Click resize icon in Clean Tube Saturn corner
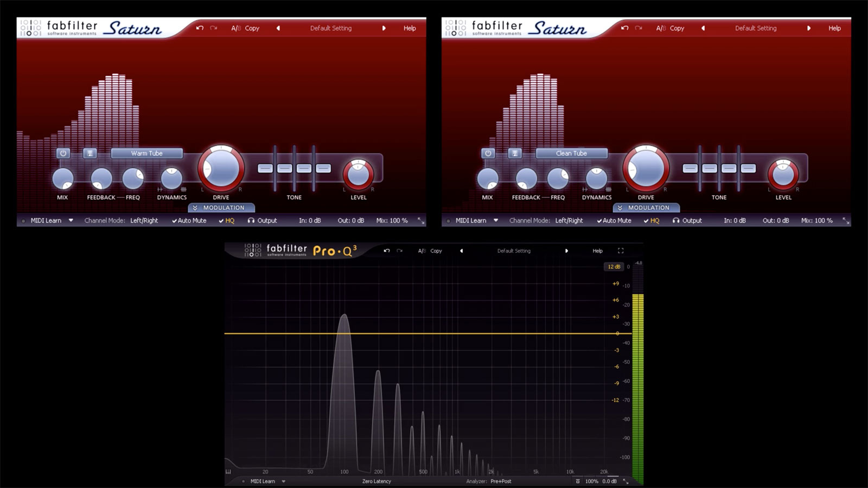Image resolution: width=868 pixels, height=488 pixels. pyautogui.click(x=845, y=221)
